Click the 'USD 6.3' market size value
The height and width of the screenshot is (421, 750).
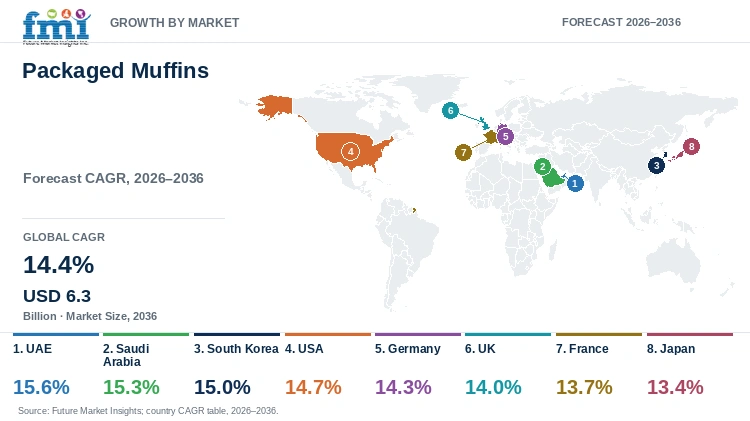57,296
